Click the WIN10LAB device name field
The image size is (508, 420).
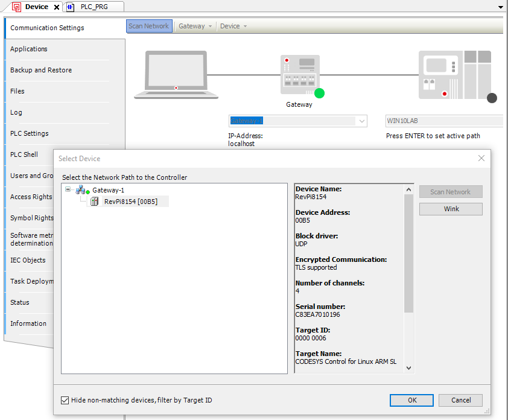443,121
